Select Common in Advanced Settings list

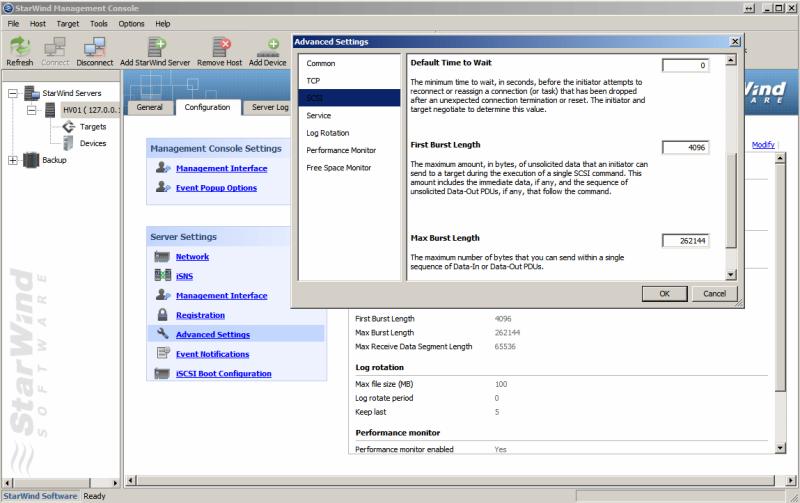[x=349, y=63]
